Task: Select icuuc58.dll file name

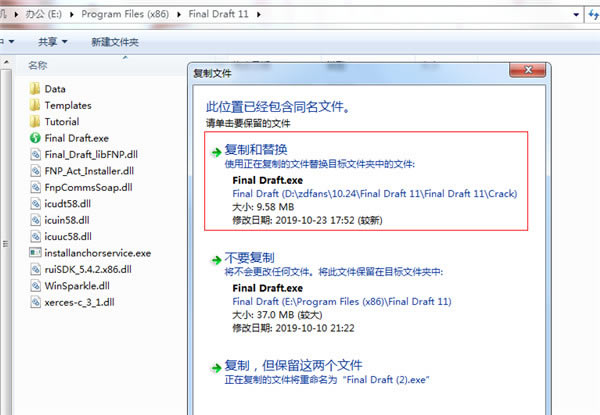Action: point(68,237)
